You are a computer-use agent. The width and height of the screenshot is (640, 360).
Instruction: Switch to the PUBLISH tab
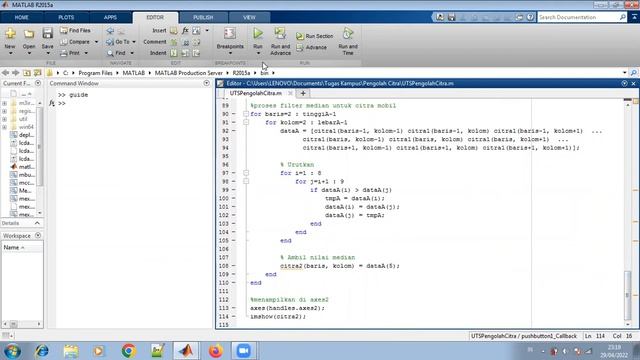click(x=203, y=18)
